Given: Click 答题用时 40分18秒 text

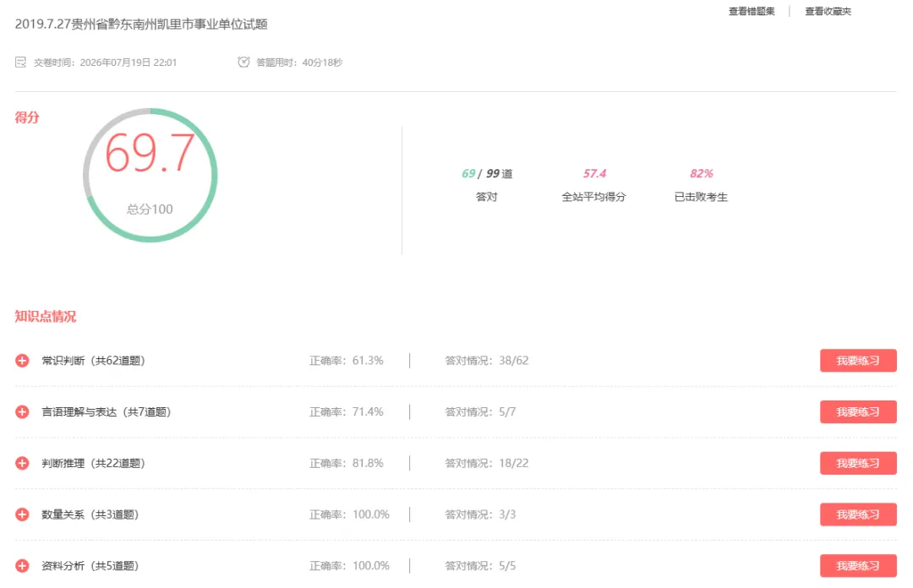Looking at the screenshot, I should pos(299,63).
